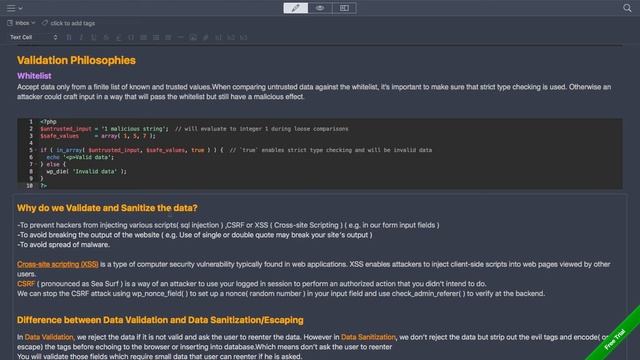640x360 pixels.
Task: Open the Cross-site scripting (XSS) link
Action: pos(58,264)
